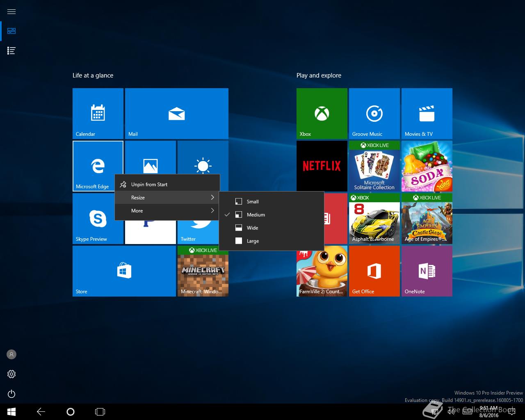Viewport: 525px width, 420px height.
Task: Open the Mail tile
Action: (177, 114)
